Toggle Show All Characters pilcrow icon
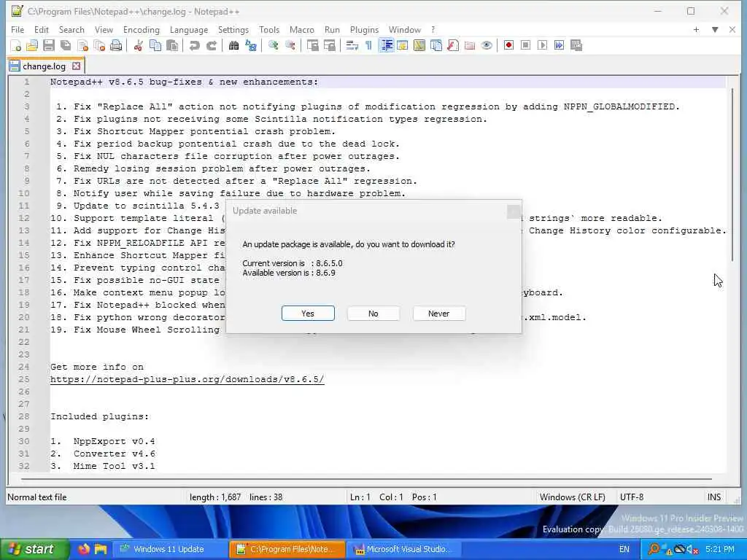This screenshot has width=747, height=560. click(368, 46)
